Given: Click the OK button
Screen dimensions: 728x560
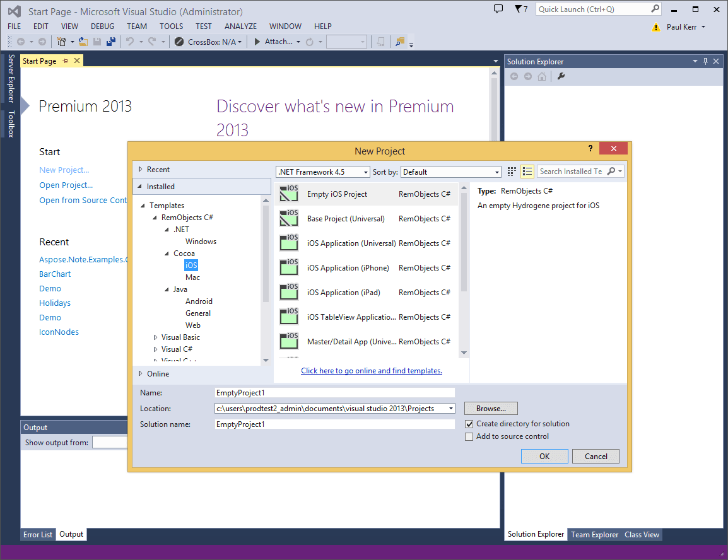Looking at the screenshot, I should click(544, 456).
